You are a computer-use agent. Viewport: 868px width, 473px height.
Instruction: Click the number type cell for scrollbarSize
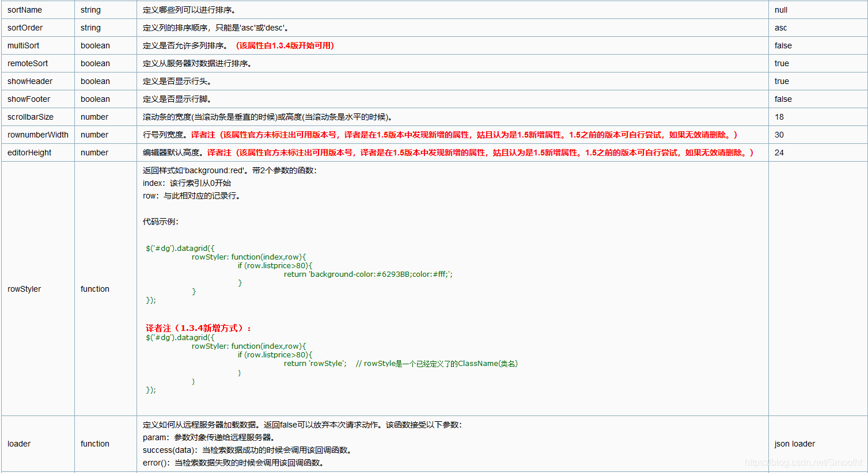[x=105, y=117]
